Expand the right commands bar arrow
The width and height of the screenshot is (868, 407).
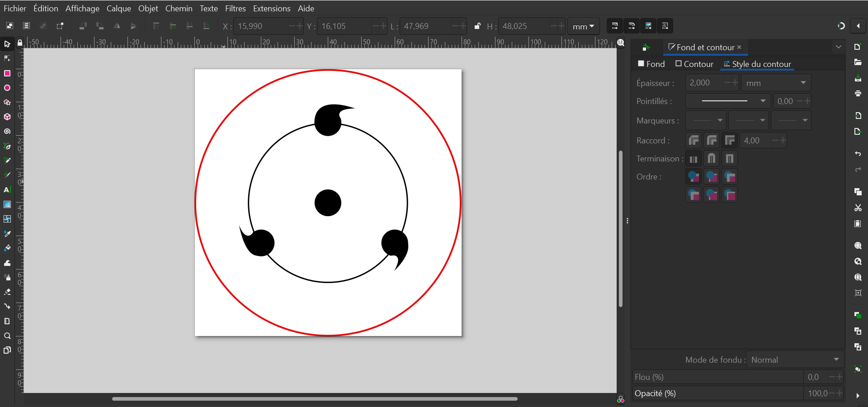coord(858,396)
